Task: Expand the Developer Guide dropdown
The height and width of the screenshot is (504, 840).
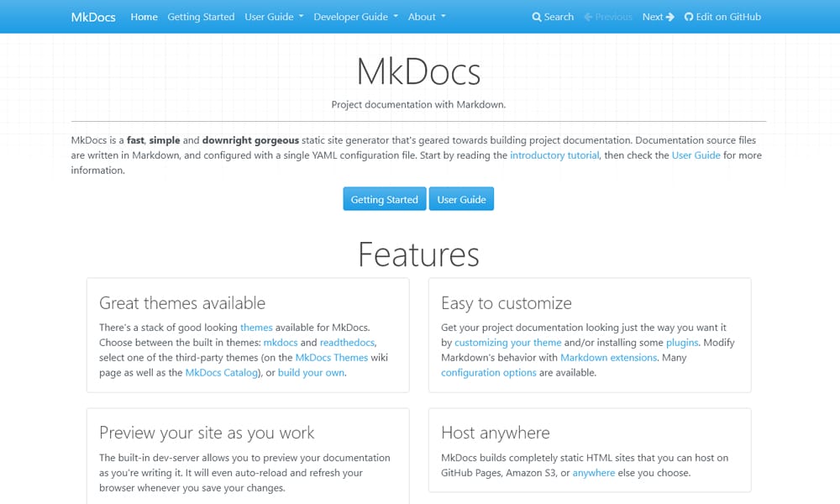Action: pos(354,16)
